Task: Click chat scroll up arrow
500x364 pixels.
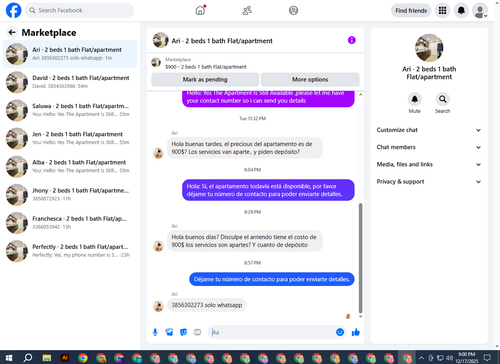Action: pos(360,95)
